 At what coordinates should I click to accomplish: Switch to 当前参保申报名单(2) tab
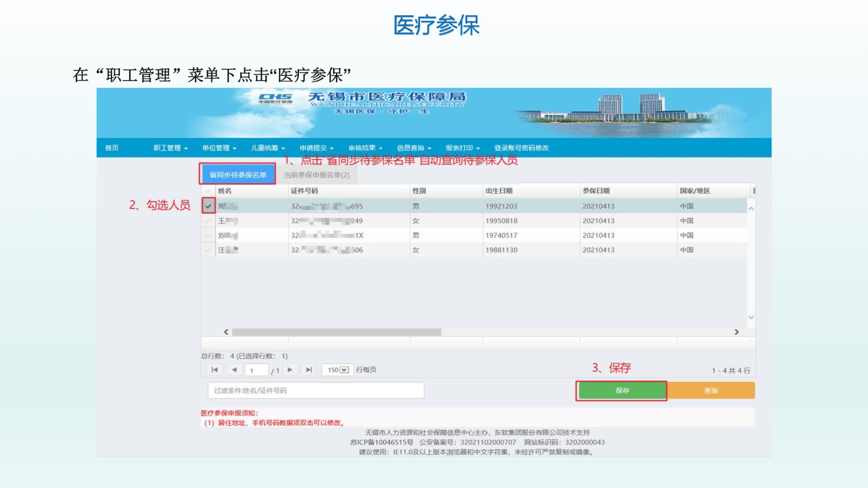tap(316, 175)
